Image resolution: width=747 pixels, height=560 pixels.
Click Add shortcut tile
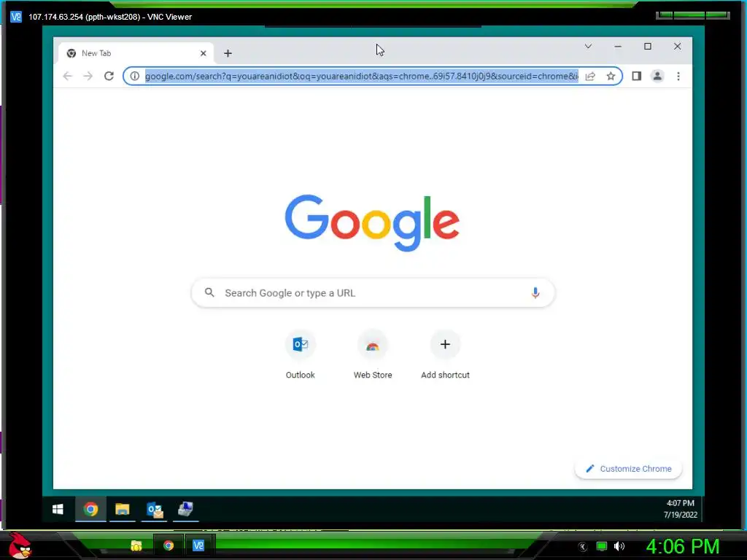445,355
